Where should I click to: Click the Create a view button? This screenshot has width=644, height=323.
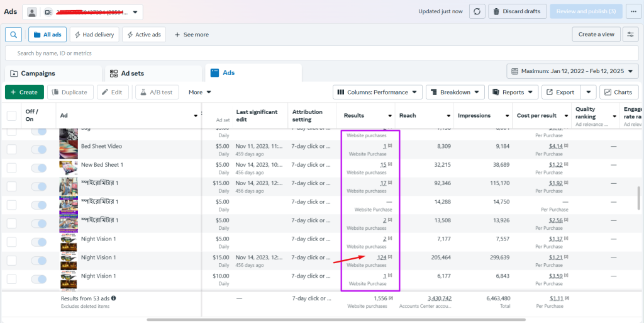point(596,35)
